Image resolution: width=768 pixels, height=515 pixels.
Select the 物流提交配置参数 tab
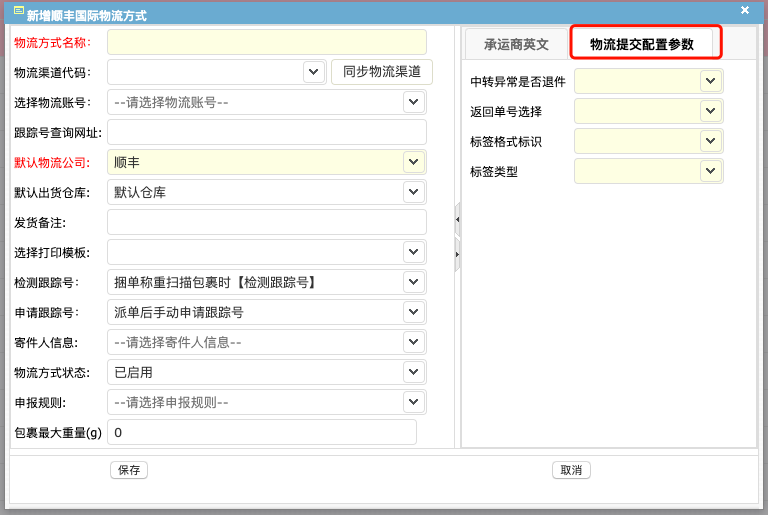[642, 44]
